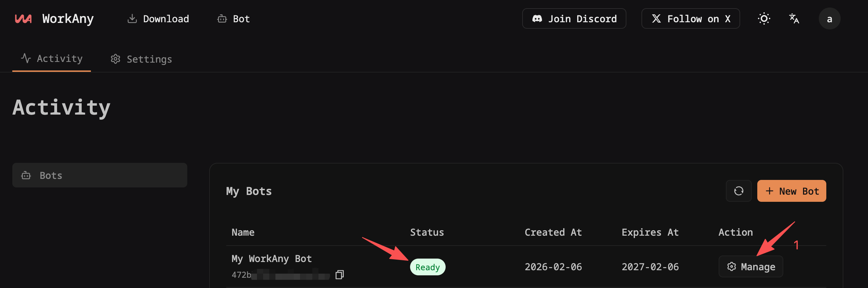The width and height of the screenshot is (868, 288).
Task: Open the user avatar menu
Action: click(x=829, y=19)
